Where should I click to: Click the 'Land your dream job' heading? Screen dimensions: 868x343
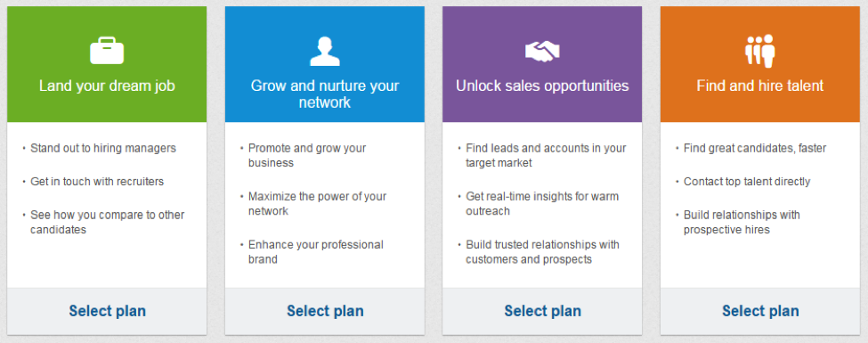click(107, 86)
